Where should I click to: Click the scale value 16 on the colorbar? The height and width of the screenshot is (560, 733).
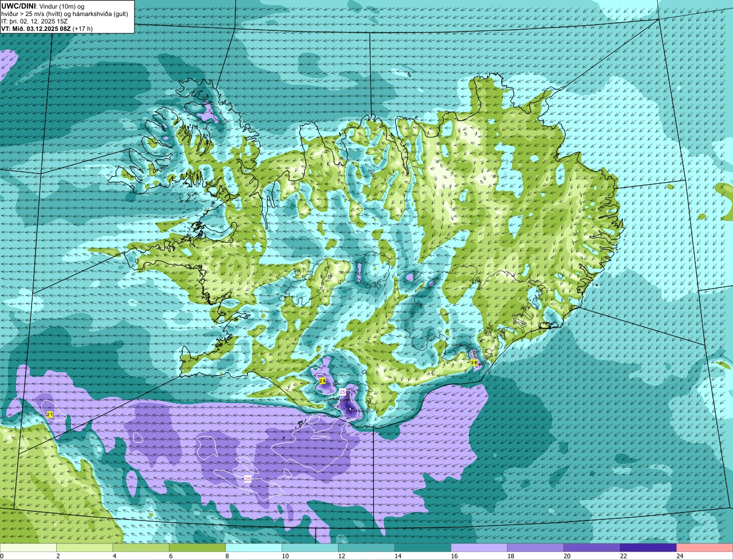pyautogui.click(x=454, y=556)
